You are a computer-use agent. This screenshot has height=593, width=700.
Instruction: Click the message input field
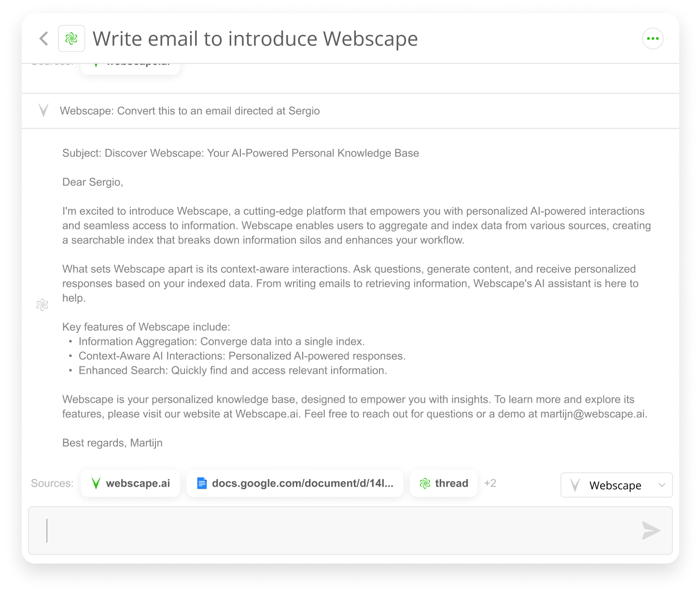pyautogui.click(x=350, y=530)
